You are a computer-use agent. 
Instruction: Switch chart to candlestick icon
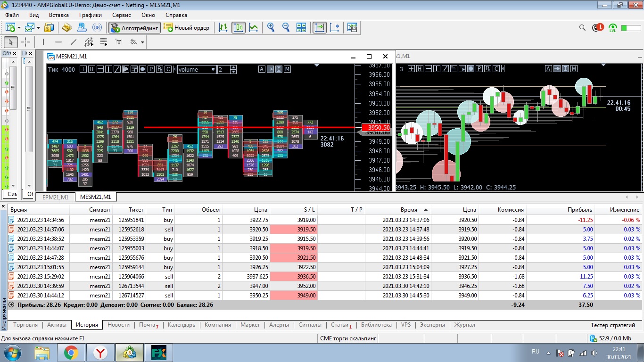tap(239, 28)
